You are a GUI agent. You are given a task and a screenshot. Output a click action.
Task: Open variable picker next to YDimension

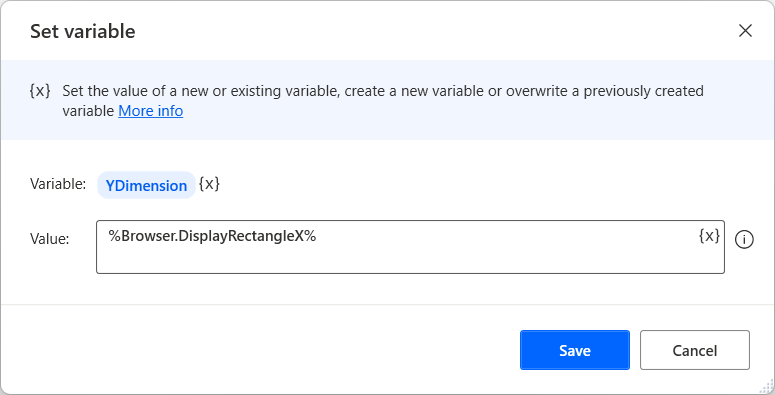point(209,184)
